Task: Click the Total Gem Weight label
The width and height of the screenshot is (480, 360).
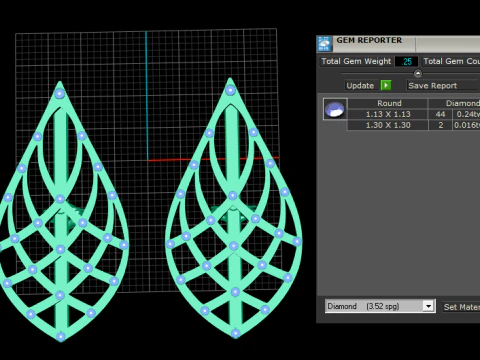Action: pyautogui.click(x=356, y=61)
